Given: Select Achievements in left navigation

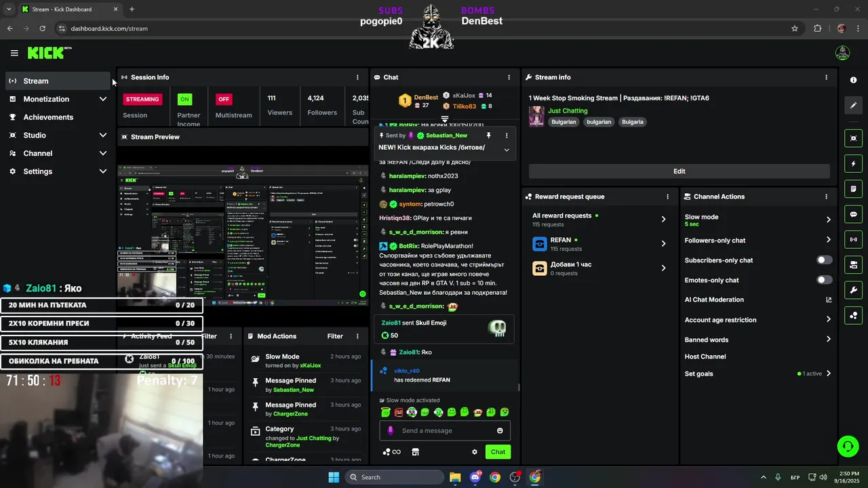Looking at the screenshot, I should 58,117.
